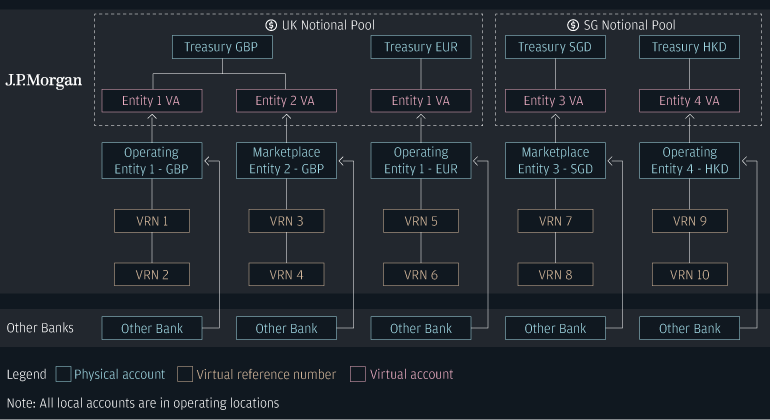Click Operating Entity 4 - HKD box
Viewport: 770px width, 420px height.
(689, 161)
